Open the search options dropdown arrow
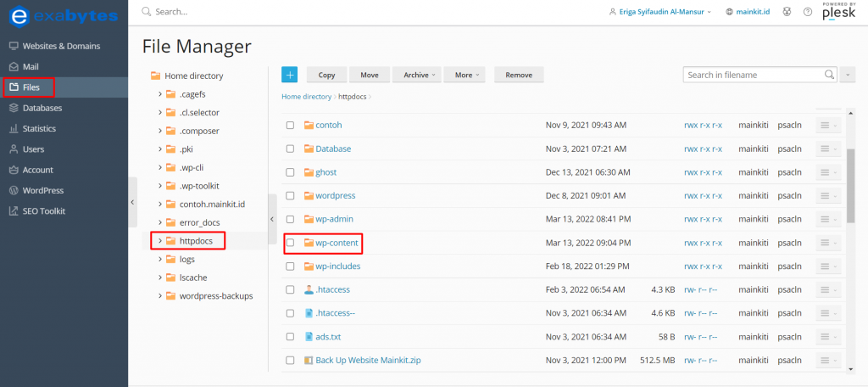Screen dimensions: 868x387 (x=848, y=75)
